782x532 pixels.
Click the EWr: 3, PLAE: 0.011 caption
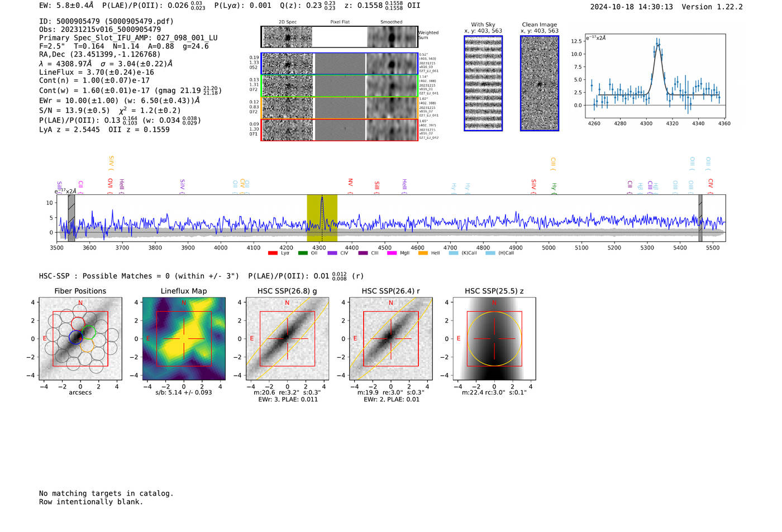coord(288,400)
